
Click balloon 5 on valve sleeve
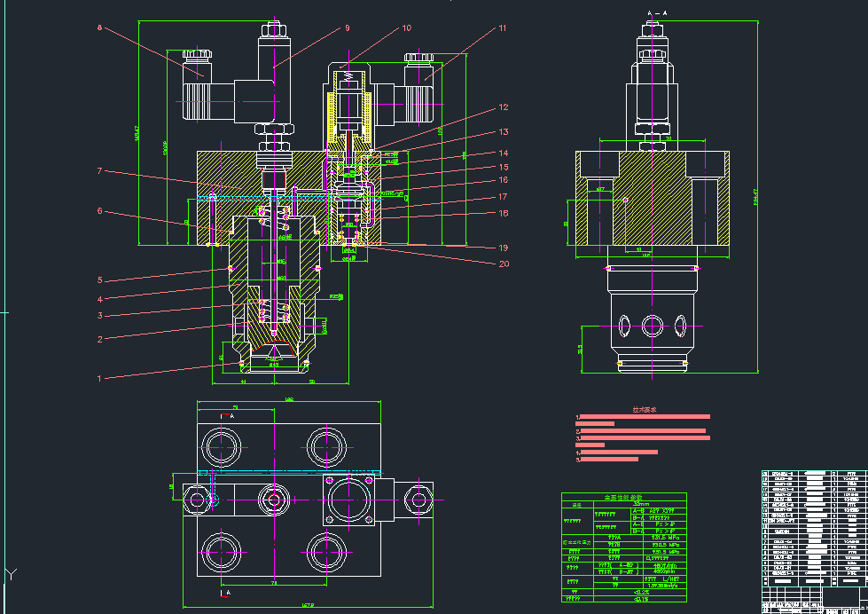[x=99, y=279]
